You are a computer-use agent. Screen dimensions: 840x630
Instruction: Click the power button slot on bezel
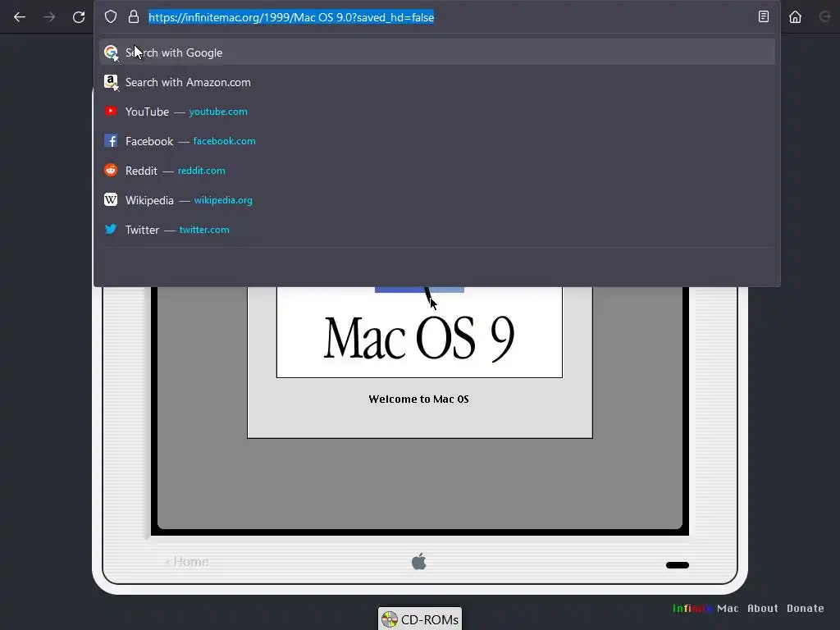click(677, 565)
